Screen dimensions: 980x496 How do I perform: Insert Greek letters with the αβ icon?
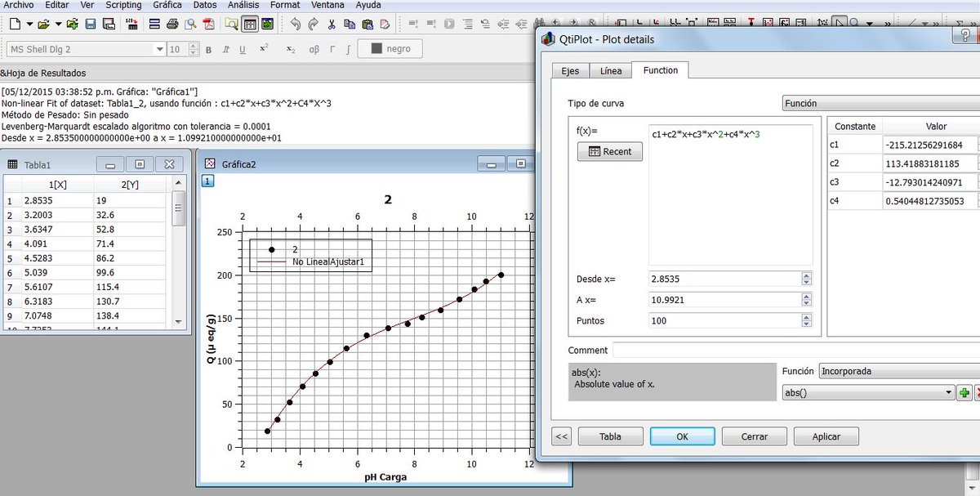point(314,49)
